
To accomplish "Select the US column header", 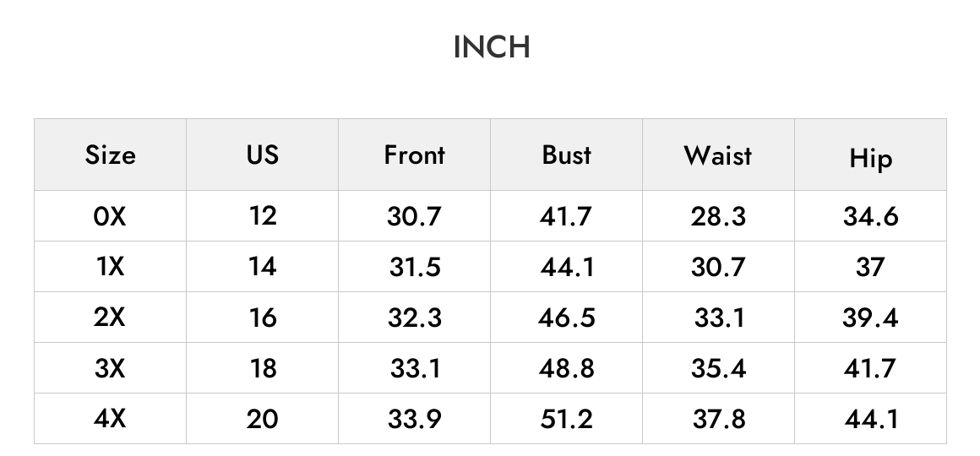I will point(263,155).
